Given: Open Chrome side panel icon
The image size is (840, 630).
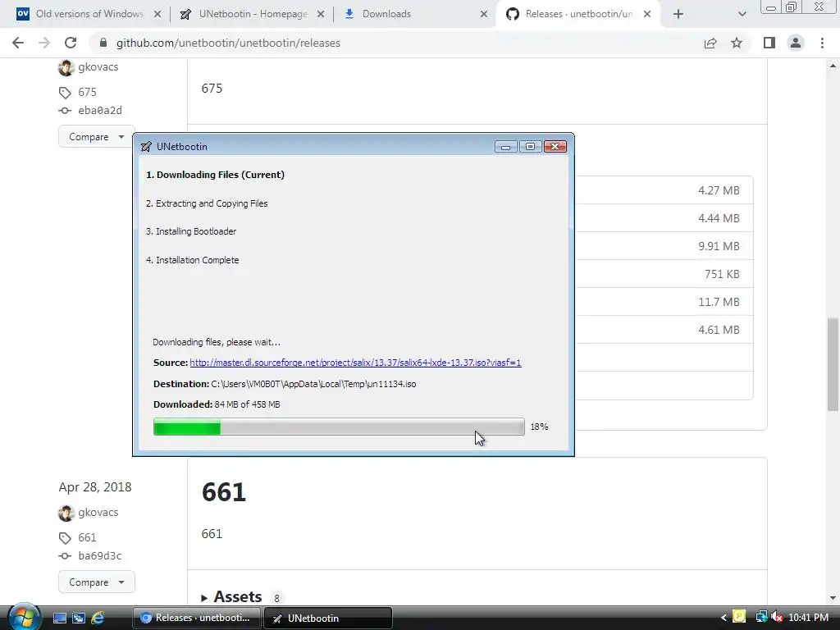Looking at the screenshot, I should pyautogui.click(x=769, y=43).
